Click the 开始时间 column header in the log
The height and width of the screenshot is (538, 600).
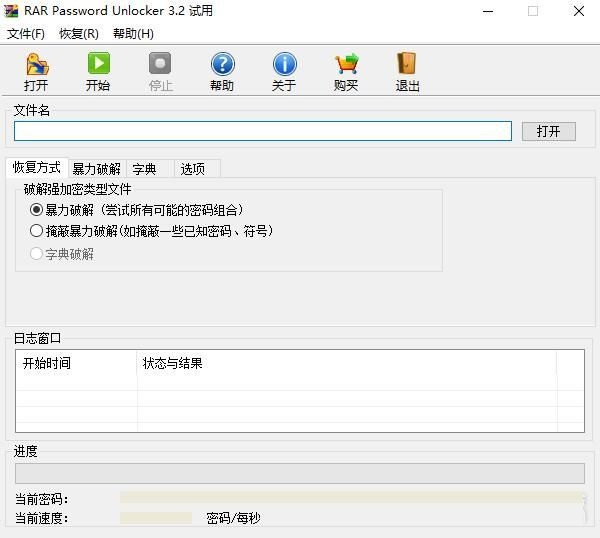[77, 363]
